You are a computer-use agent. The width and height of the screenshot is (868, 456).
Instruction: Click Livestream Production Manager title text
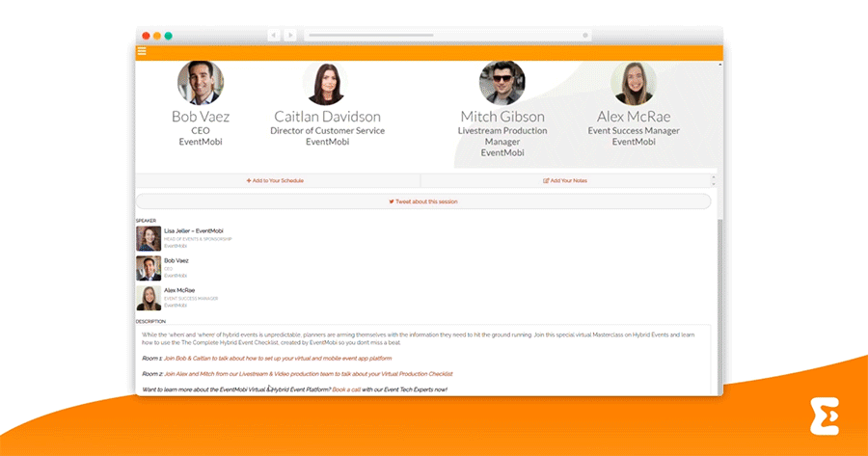[x=502, y=136]
